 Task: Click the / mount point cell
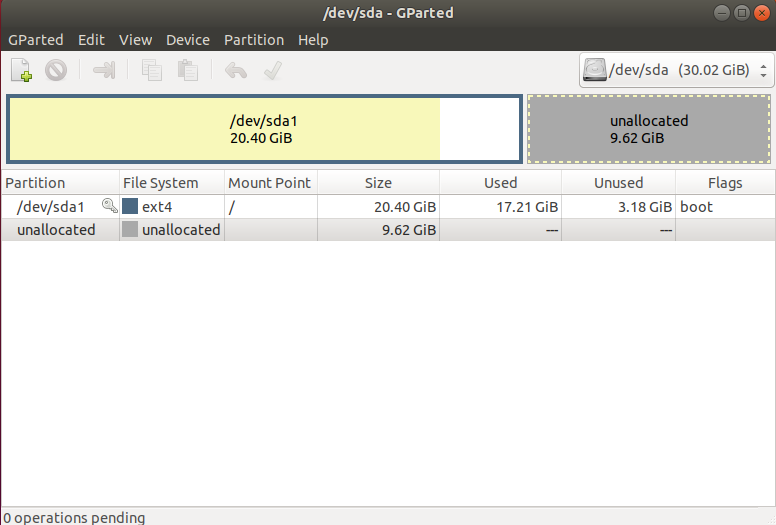(271, 206)
